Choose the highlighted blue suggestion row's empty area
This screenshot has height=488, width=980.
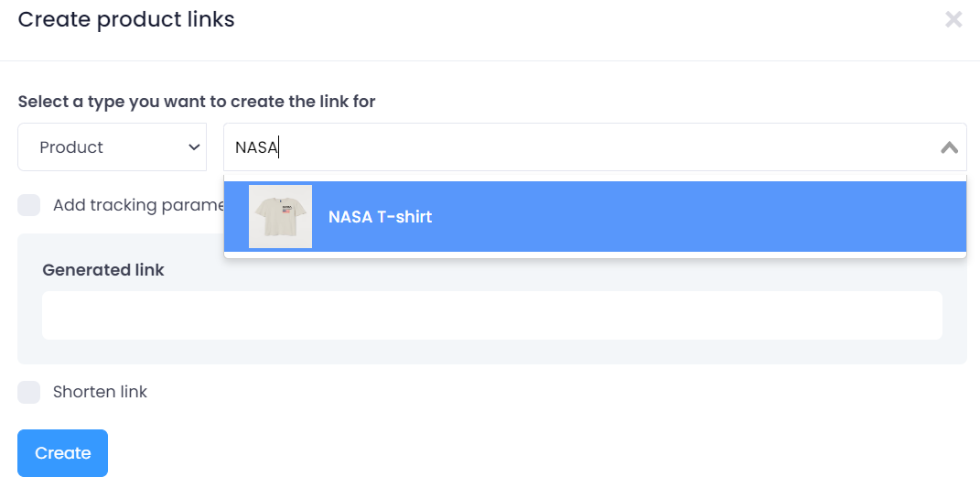pyautogui.click(x=695, y=217)
